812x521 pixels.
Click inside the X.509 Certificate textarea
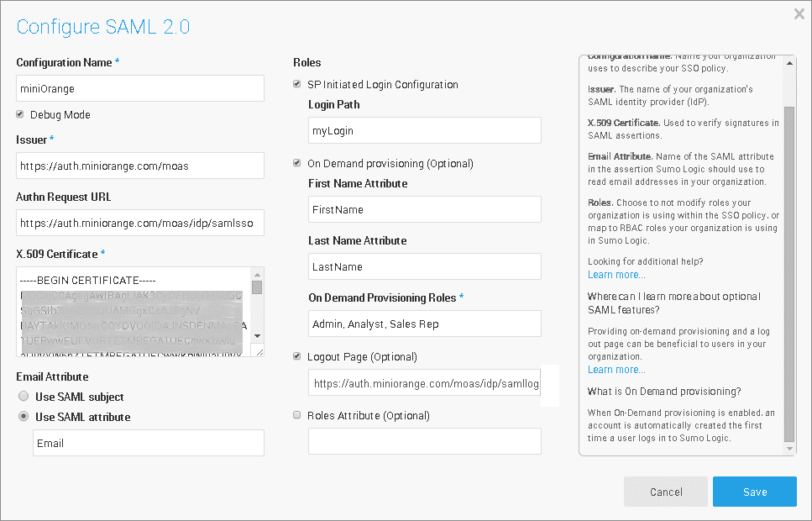point(134,312)
